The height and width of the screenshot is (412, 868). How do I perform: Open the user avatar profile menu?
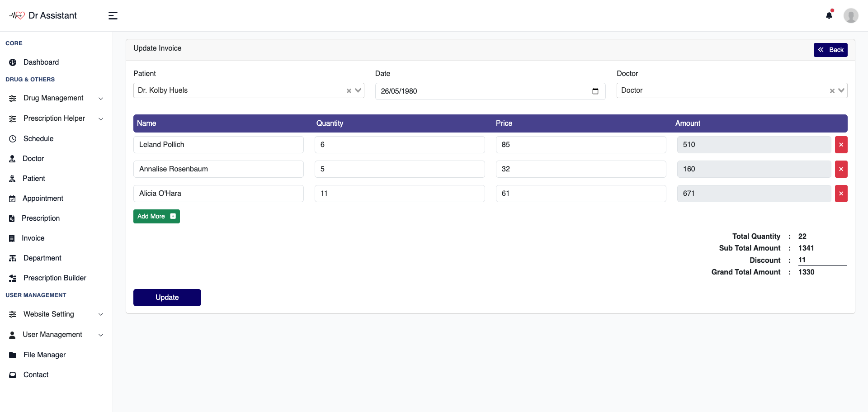point(851,15)
